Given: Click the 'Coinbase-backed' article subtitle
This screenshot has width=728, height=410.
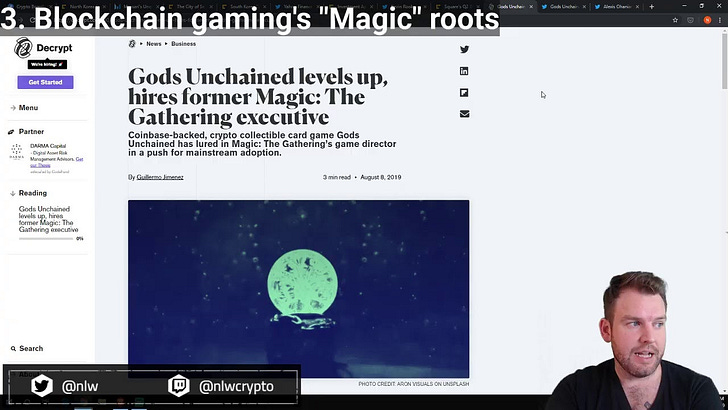Looking at the screenshot, I should point(262,144).
